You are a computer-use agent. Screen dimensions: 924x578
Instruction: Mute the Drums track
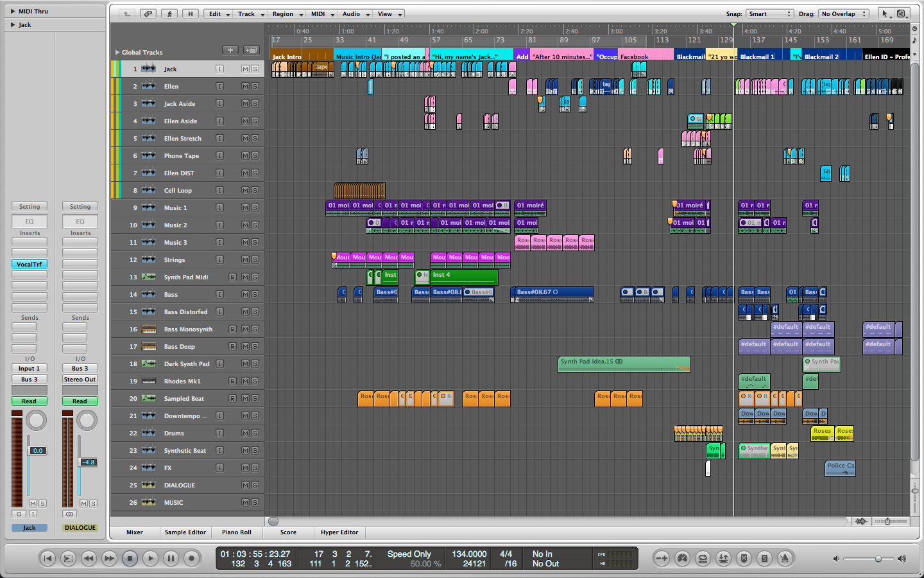click(x=245, y=433)
